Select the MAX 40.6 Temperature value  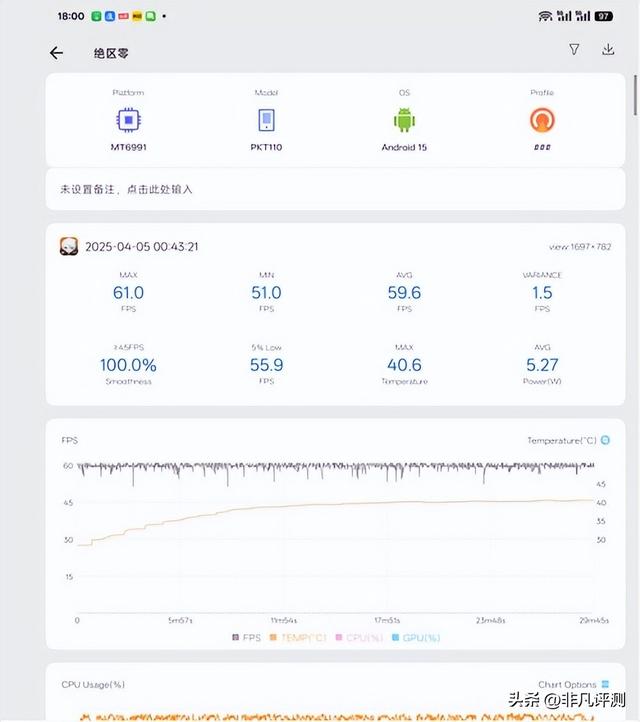tap(404, 365)
